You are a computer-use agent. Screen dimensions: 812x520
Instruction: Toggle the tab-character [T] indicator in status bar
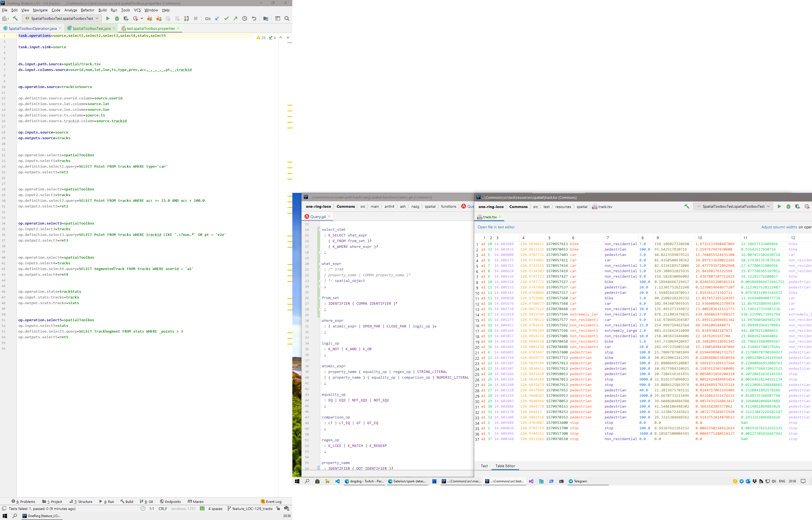click(x=202, y=509)
